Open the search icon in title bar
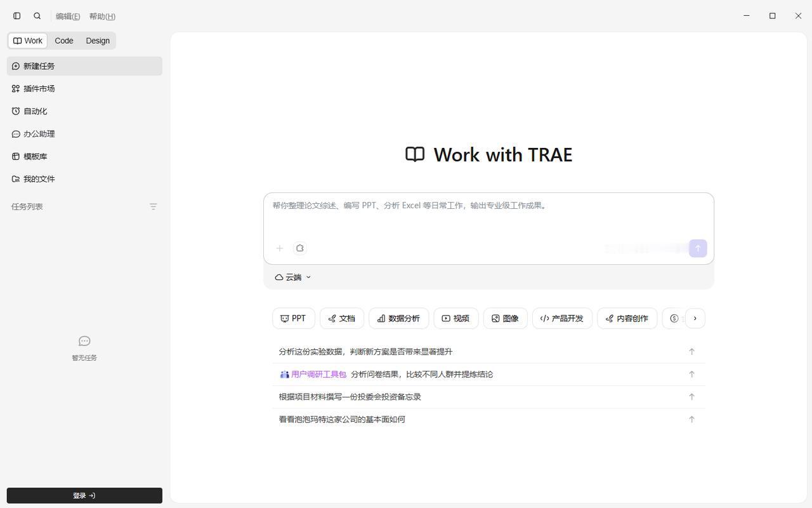The width and height of the screenshot is (812, 508). coord(37,16)
